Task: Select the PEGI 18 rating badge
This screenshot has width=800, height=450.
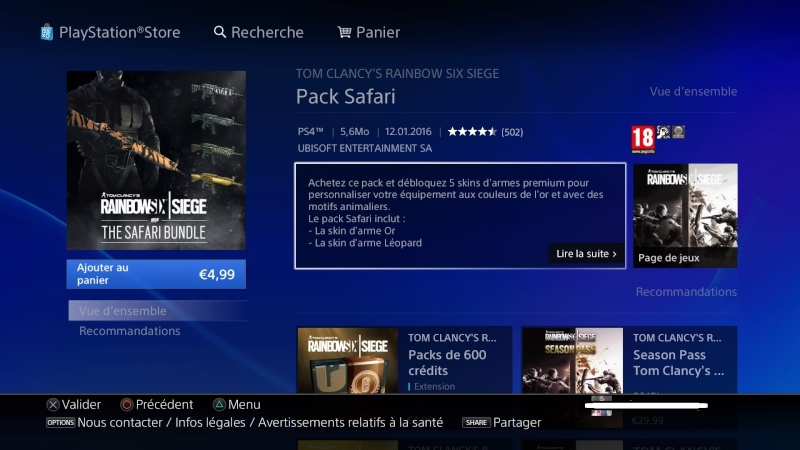Action: (x=643, y=139)
